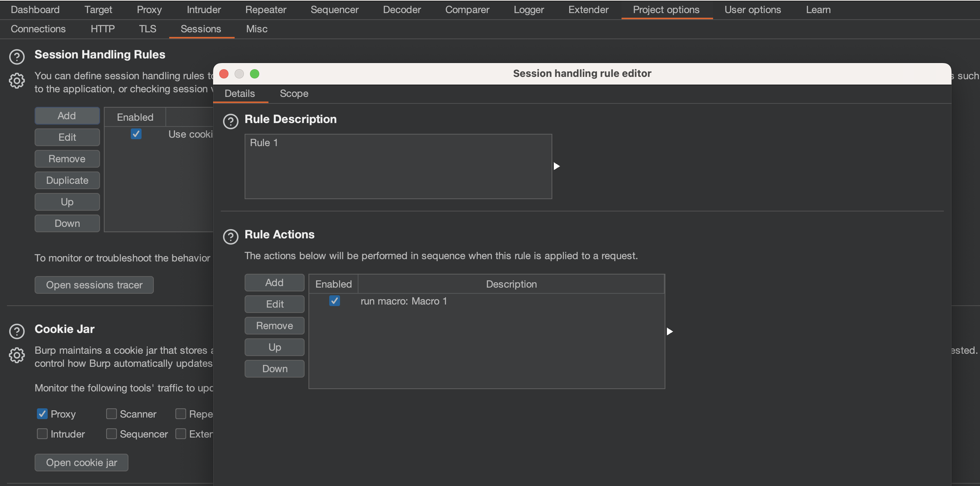This screenshot has height=486, width=980.
Task: Close the Session handling rule editor
Action: tap(224, 74)
